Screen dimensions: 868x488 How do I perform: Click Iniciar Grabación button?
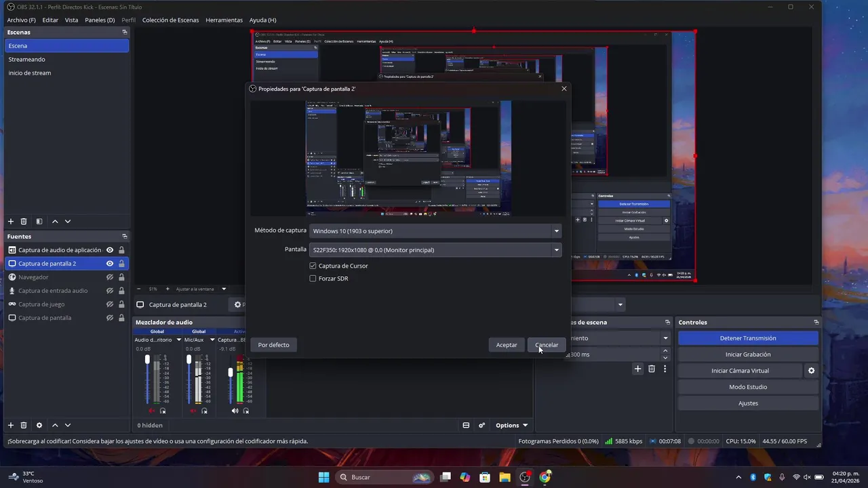click(748, 354)
